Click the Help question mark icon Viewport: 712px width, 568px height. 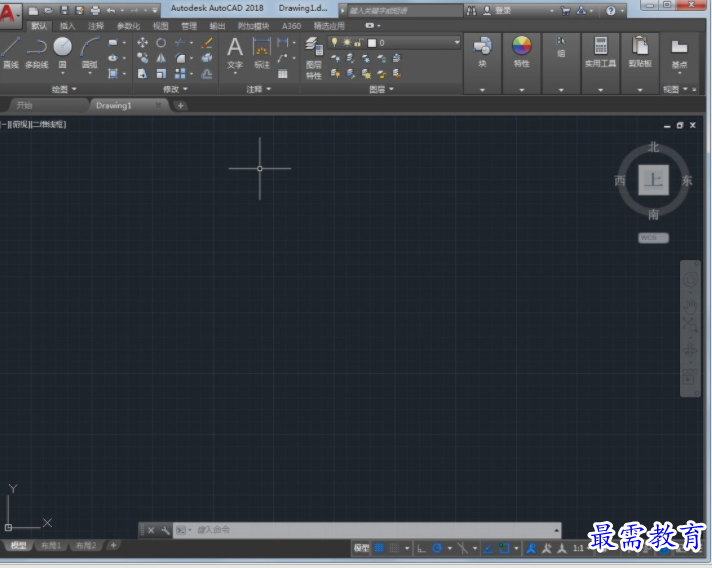coord(611,10)
